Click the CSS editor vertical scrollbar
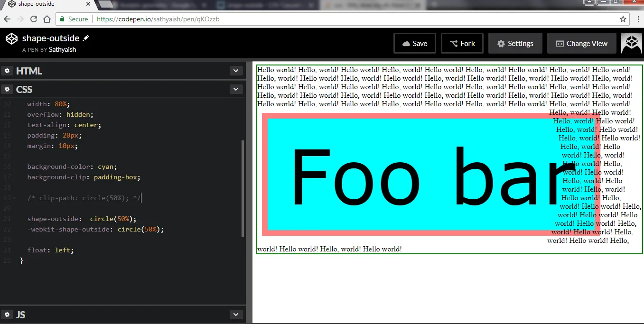Image resolution: width=644 pixels, height=324 pixels. (x=243, y=189)
